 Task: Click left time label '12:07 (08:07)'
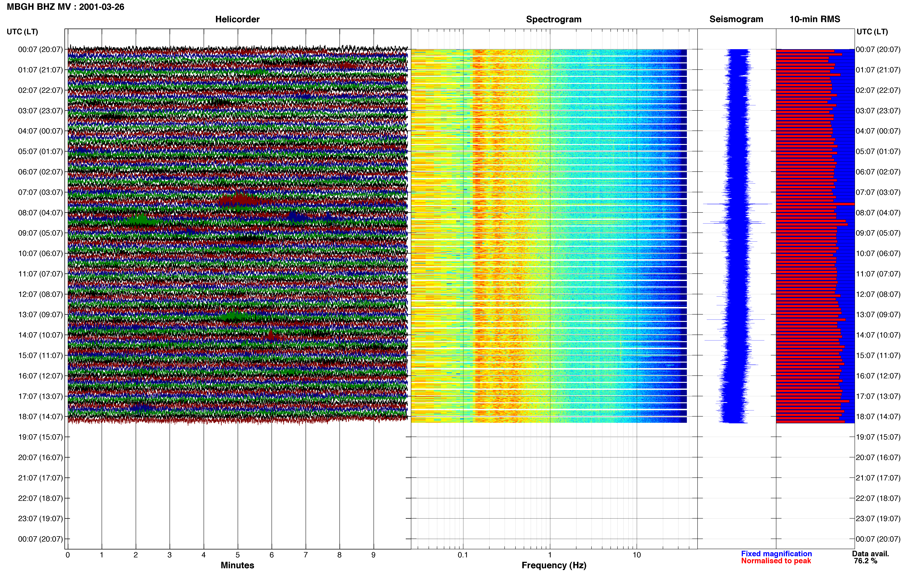tap(41, 294)
